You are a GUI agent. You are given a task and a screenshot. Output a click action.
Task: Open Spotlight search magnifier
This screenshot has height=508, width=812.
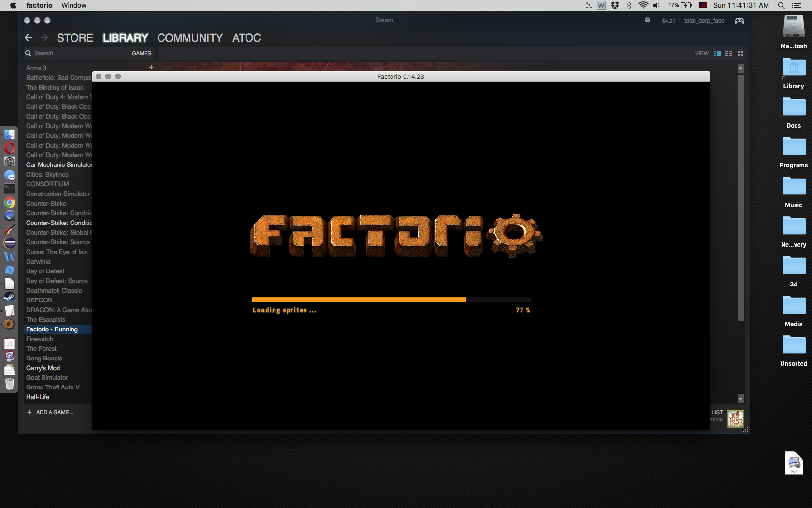pos(781,5)
